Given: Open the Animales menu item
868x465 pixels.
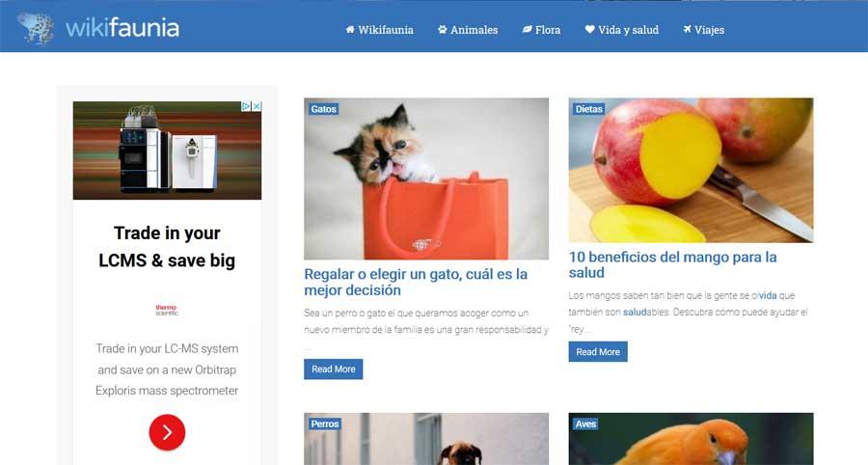Looking at the screenshot, I should point(468,30).
